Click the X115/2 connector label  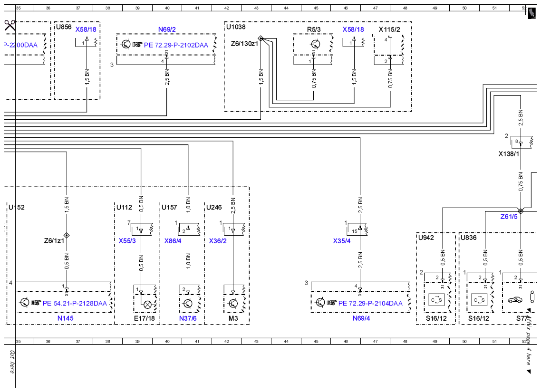pyautogui.click(x=389, y=29)
